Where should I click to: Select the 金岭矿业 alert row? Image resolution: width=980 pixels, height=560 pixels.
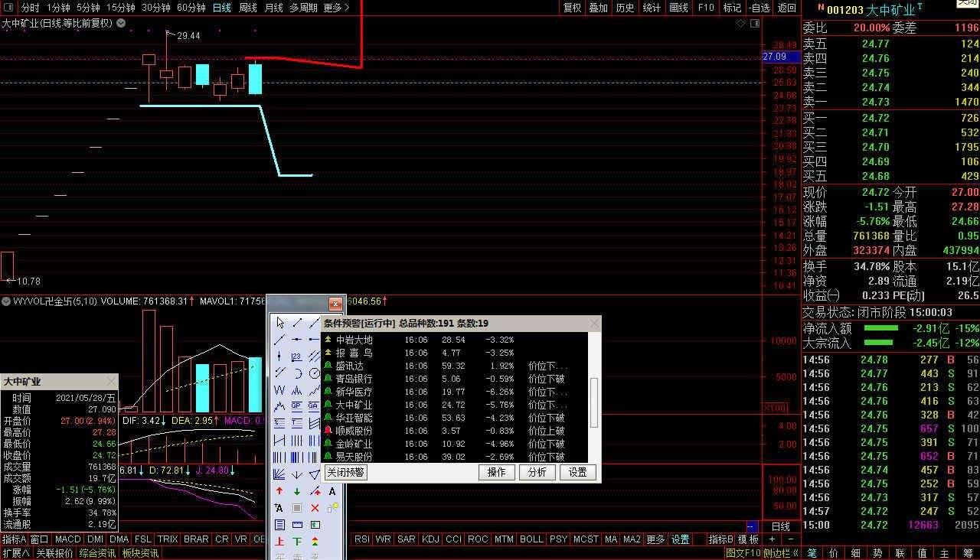click(x=456, y=444)
